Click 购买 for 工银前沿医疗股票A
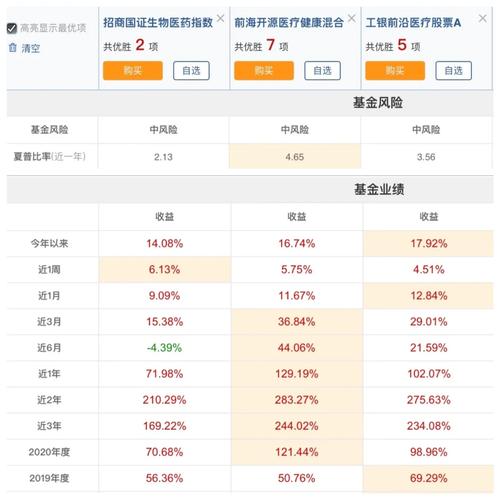This screenshot has width=500, height=500. coord(395,70)
